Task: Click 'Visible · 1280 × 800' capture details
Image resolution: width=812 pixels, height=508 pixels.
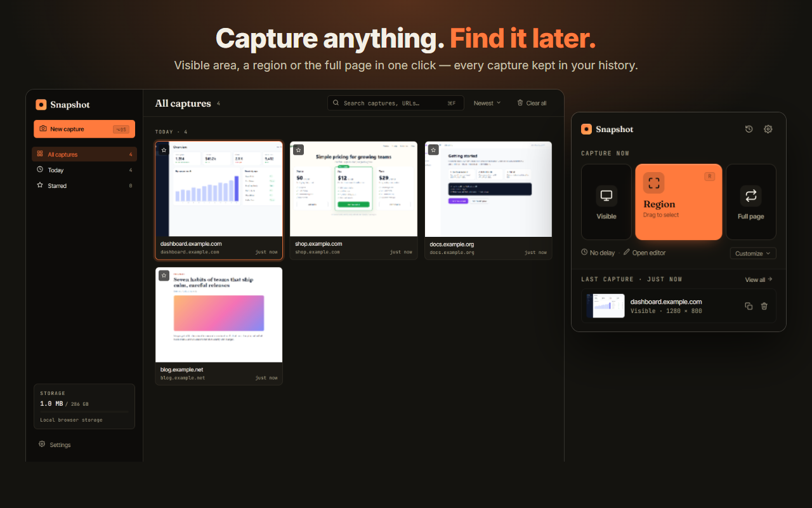Action: tap(666, 311)
